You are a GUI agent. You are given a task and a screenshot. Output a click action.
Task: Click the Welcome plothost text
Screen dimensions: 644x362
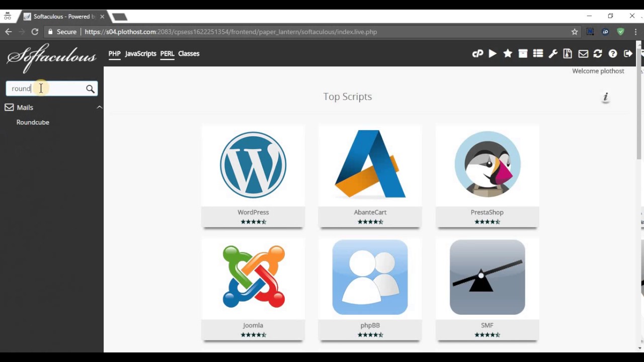(x=598, y=71)
